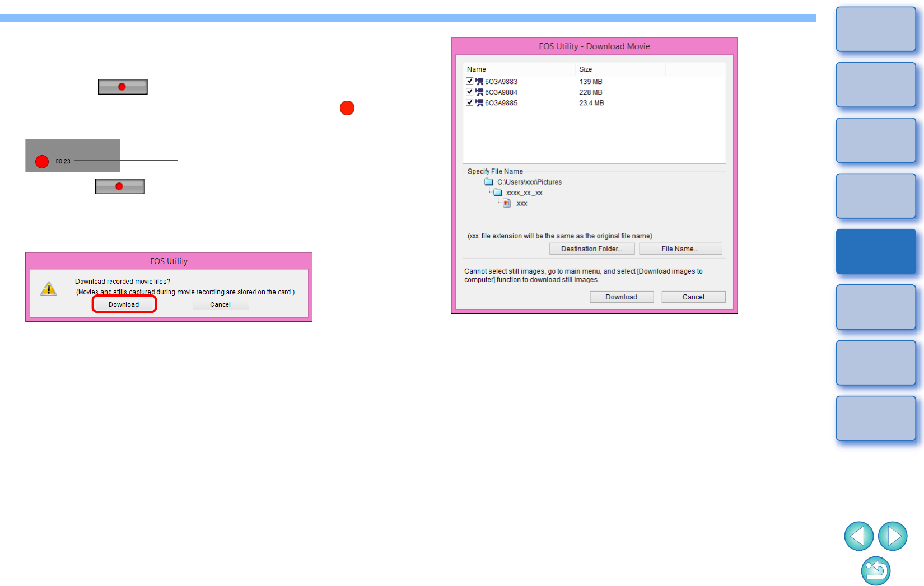Viewport: 924px width, 586px height.
Task: Uncheck the 6O3A9884 movie checkbox
Action: click(x=470, y=92)
